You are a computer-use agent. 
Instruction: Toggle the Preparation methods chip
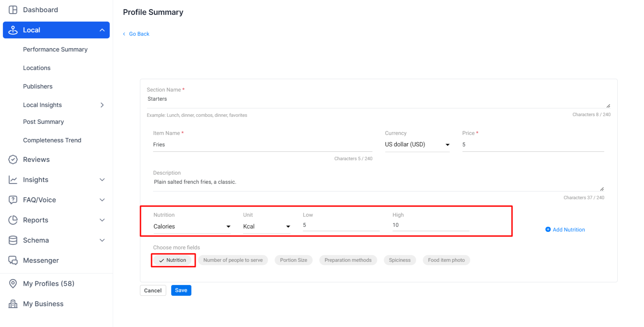348,260
